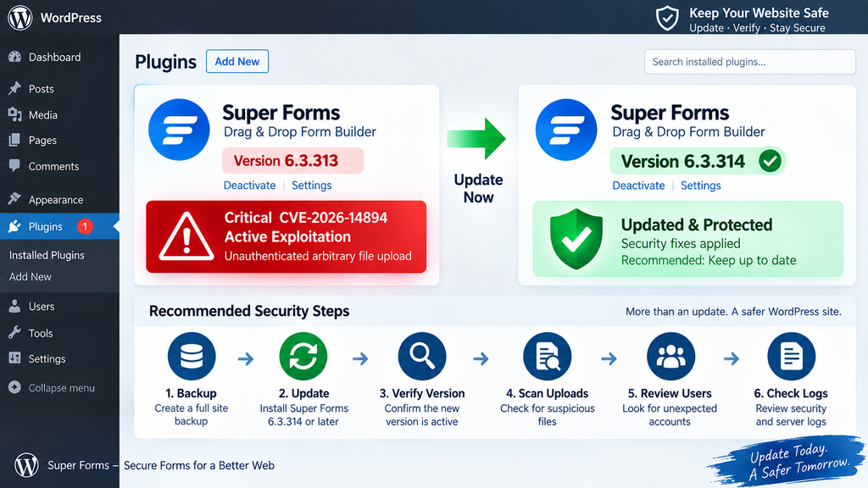Screen dimensions: 868x488
Task: Click 'Keep Your Website Safe' header text
Action: pyautogui.click(x=759, y=13)
